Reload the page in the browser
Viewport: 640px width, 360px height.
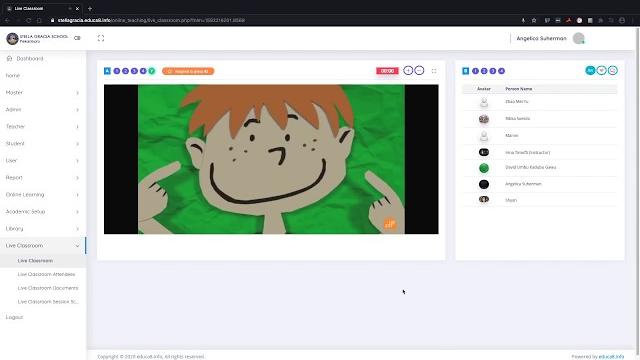(29, 20)
